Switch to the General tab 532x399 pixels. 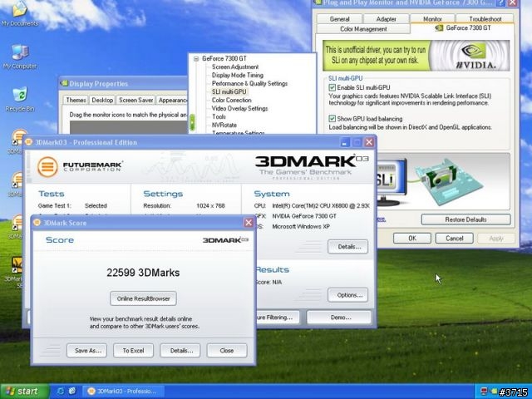tap(339, 19)
